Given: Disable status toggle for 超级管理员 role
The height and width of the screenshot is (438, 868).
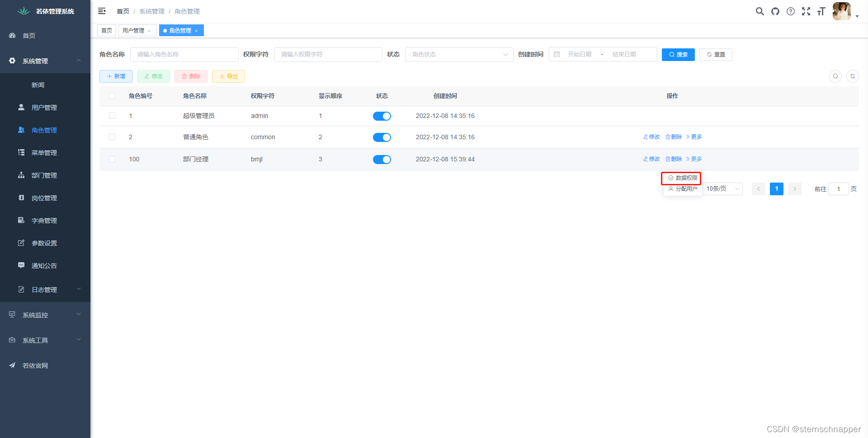Looking at the screenshot, I should [x=382, y=116].
